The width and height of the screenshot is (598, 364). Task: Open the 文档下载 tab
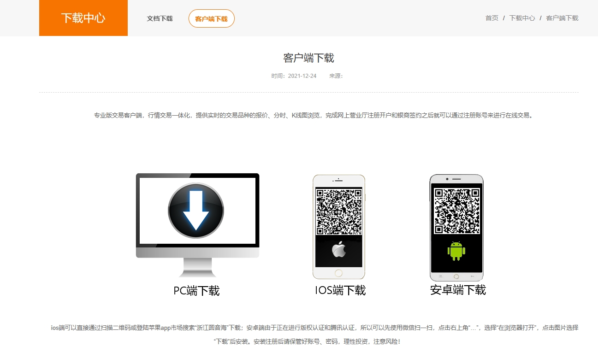(160, 18)
